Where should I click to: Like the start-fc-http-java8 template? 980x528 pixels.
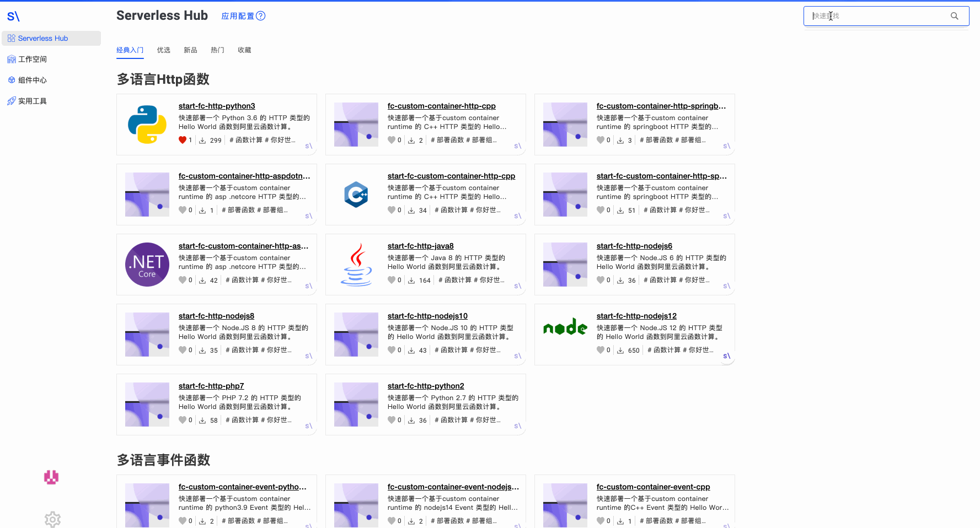pyautogui.click(x=393, y=279)
